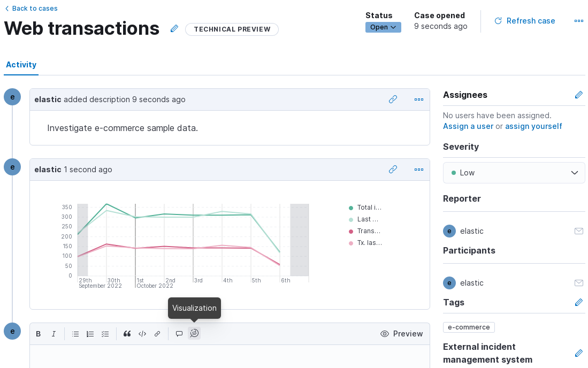The image size is (588, 368).
Task: Copy link to the description comment
Action: pyautogui.click(x=393, y=99)
